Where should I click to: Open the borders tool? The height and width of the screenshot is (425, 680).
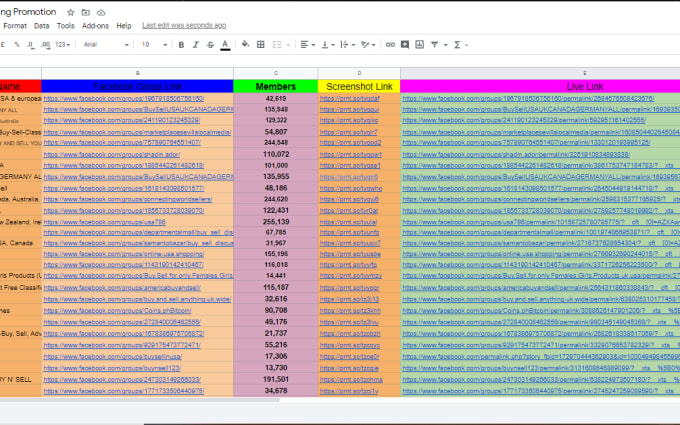click(x=261, y=44)
